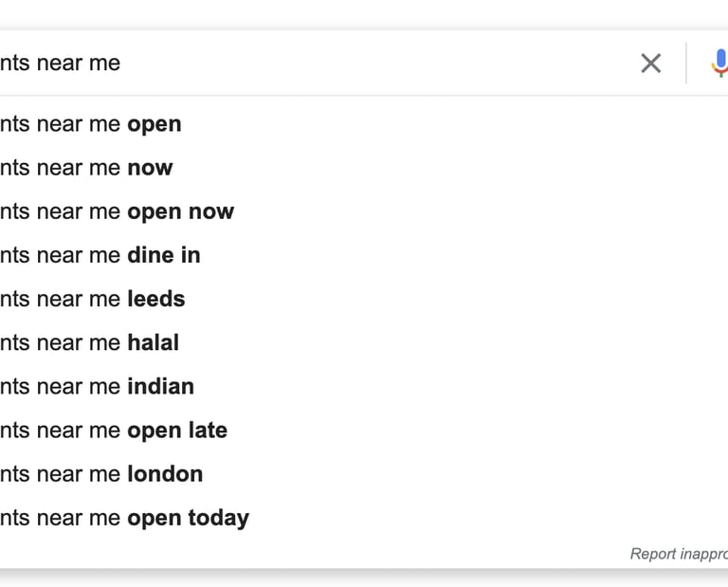Select the "near me dine in" suggestion
This screenshot has height=587, width=728.
click(x=100, y=255)
